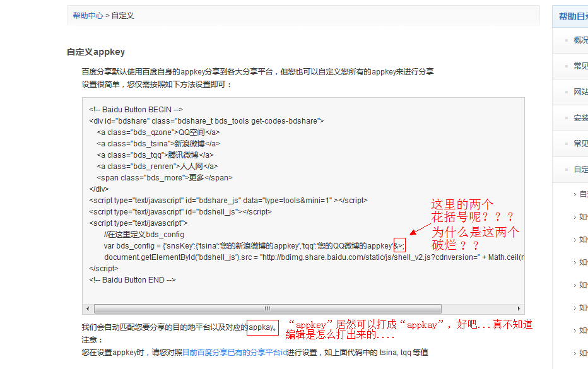Open the 目前百度分享已有的分享平台id link
The height and width of the screenshot is (369, 588).
[x=235, y=352]
